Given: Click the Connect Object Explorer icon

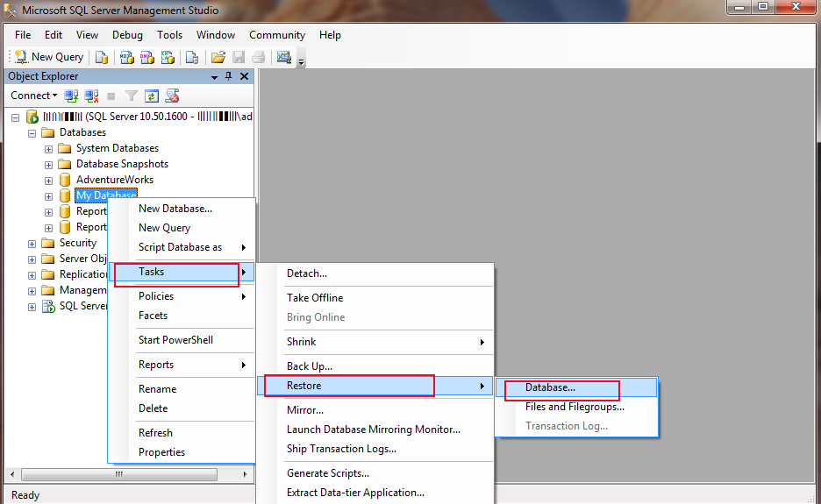Looking at the screenshot, I should [x=71, y=96].
